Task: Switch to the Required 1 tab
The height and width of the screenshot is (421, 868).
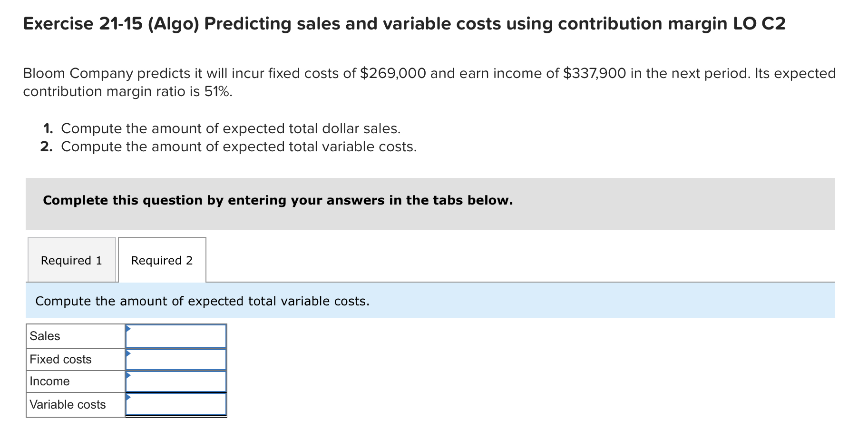Action: (x=71, y=260)
